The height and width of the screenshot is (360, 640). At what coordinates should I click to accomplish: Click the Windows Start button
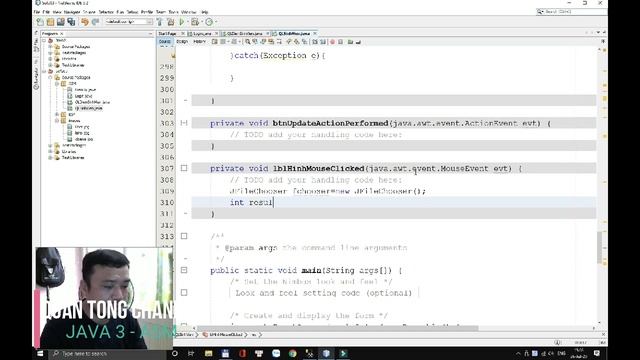coord(40,353)
